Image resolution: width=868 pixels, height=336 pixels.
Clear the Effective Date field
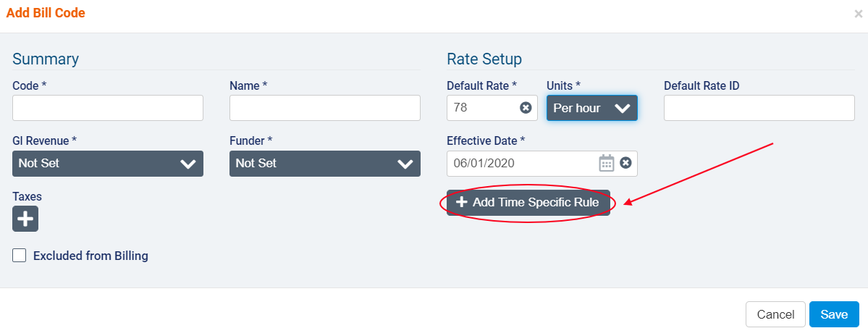click(625, 163)
